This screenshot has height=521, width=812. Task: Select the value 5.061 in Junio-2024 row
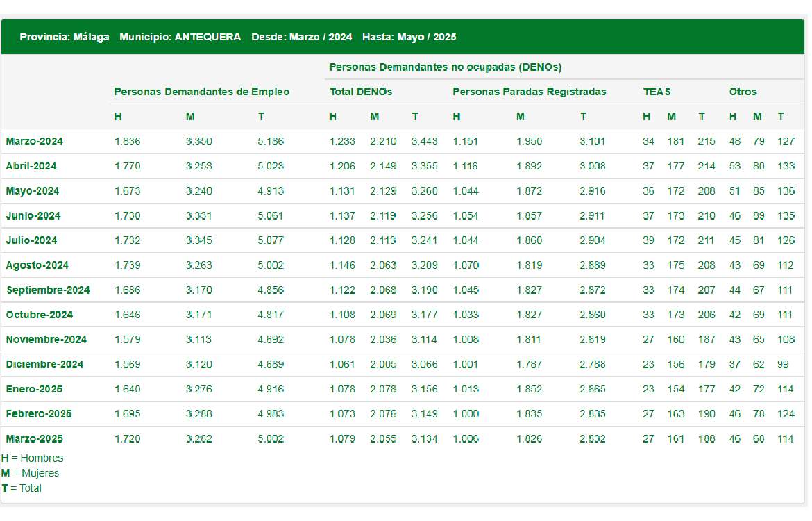tap(271, 215)
